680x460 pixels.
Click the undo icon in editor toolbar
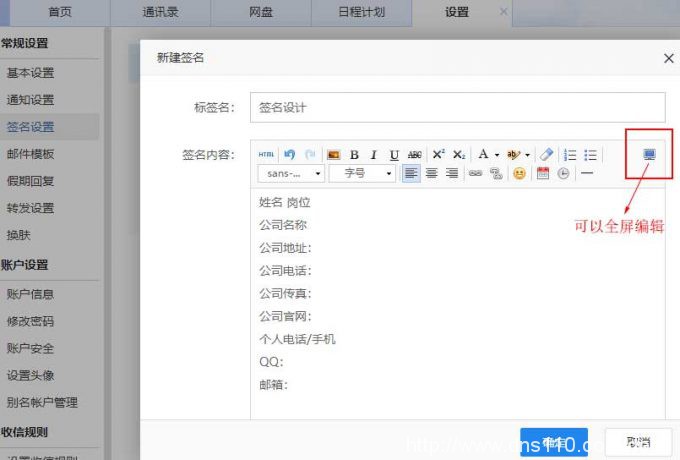coord(289,155)
